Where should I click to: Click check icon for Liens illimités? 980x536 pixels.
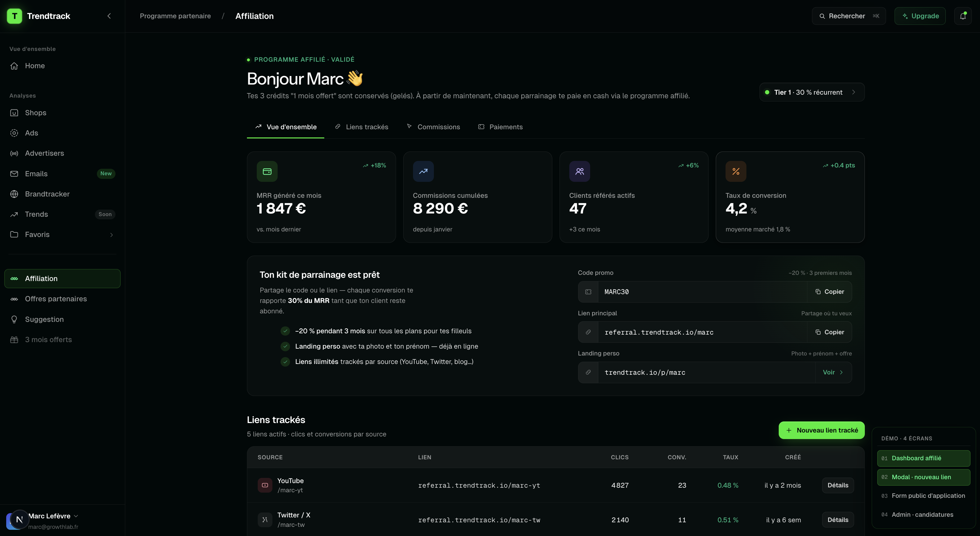285,362
